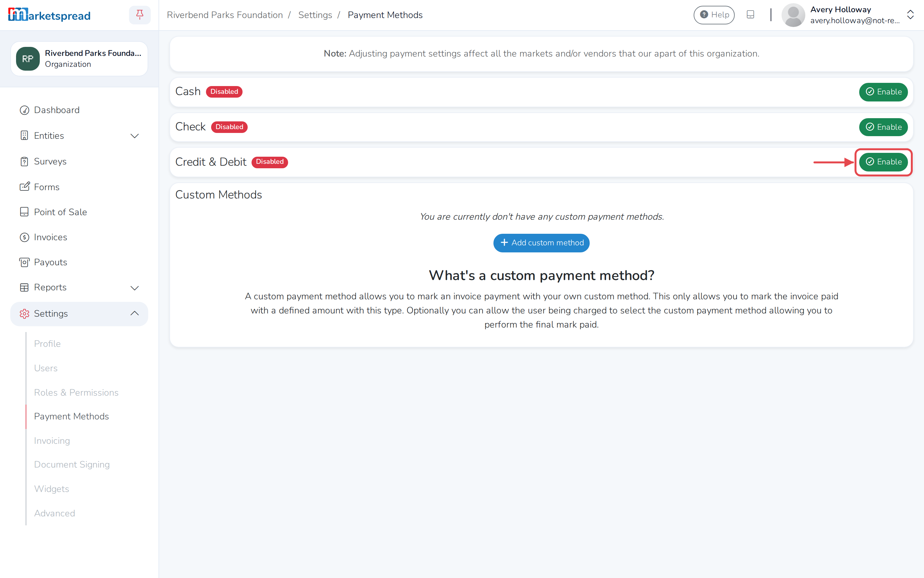This screenshot has height=578, width=924.
Task: Open the user account dropdown arrows
Action: (911, 15)
